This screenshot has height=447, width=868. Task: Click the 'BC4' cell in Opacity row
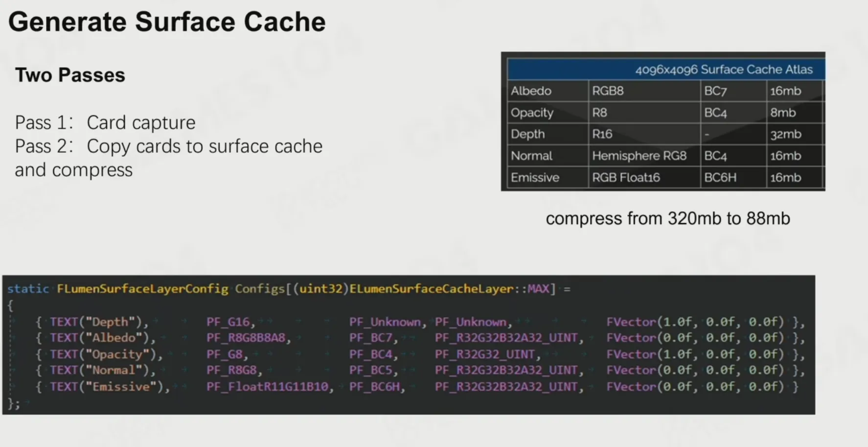[733, 113]
